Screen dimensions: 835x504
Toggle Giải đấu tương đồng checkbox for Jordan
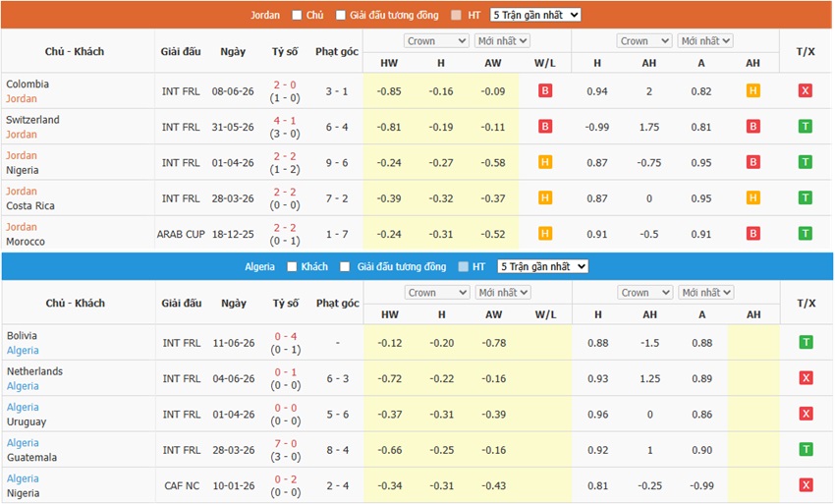[340, 15]
